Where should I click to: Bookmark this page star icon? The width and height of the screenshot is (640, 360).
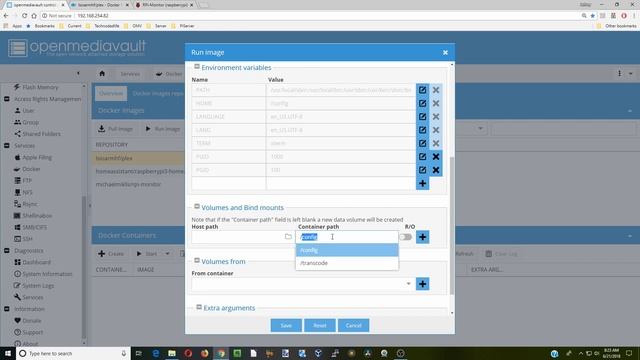(x=593, y=16)
